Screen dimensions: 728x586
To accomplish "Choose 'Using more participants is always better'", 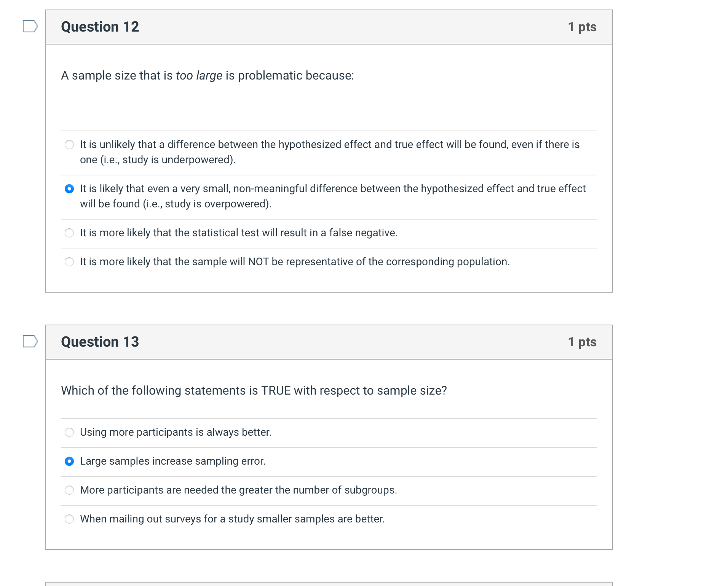I will tap(69, 432).
